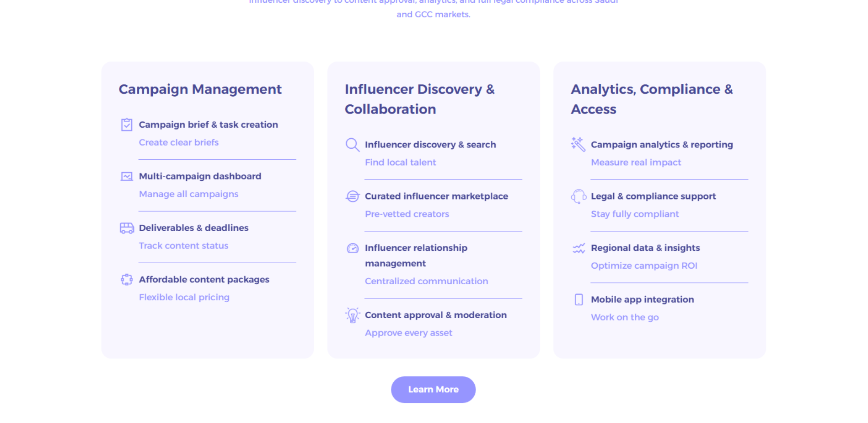Screen dimensions: 868x423
Task: Click the magnifier icon for Influencer discovery
Action: point(352,145)
